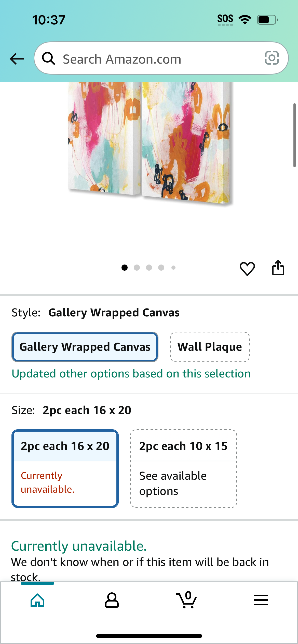
Task: Click the page scrollbar on right edge
Action: coord(294,135)
